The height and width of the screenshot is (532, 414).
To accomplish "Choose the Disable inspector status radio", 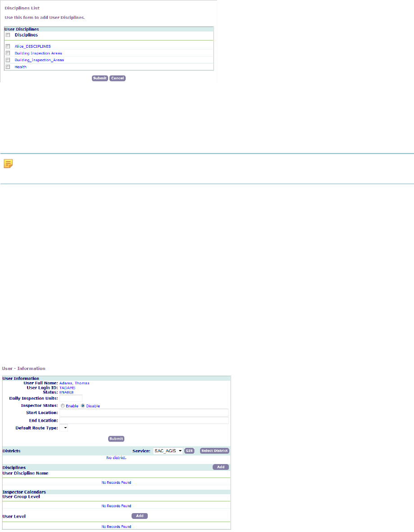I will (83, 406).
